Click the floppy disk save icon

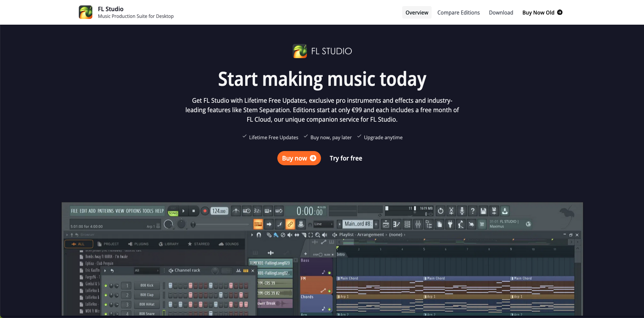click(483, 211)
